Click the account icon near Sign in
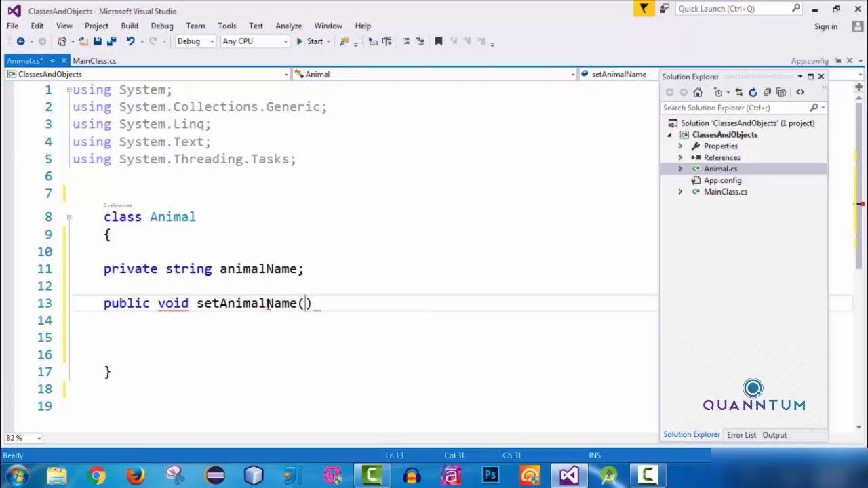This screenshot has height=488, width=868. [857, 26]
